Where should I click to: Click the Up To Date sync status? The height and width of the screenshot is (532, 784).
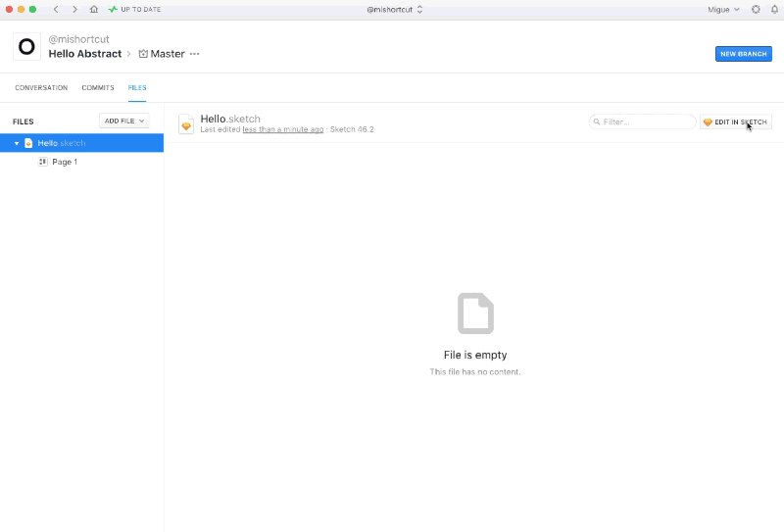(x=134, y=9)
